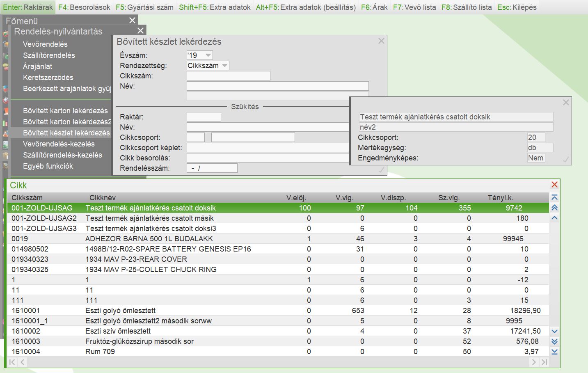Click the Mértékegység value field db

point(540,148)
